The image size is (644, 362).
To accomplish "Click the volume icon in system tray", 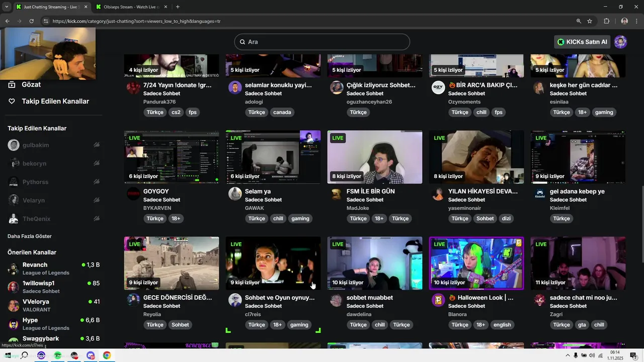I will coord(592,355).
